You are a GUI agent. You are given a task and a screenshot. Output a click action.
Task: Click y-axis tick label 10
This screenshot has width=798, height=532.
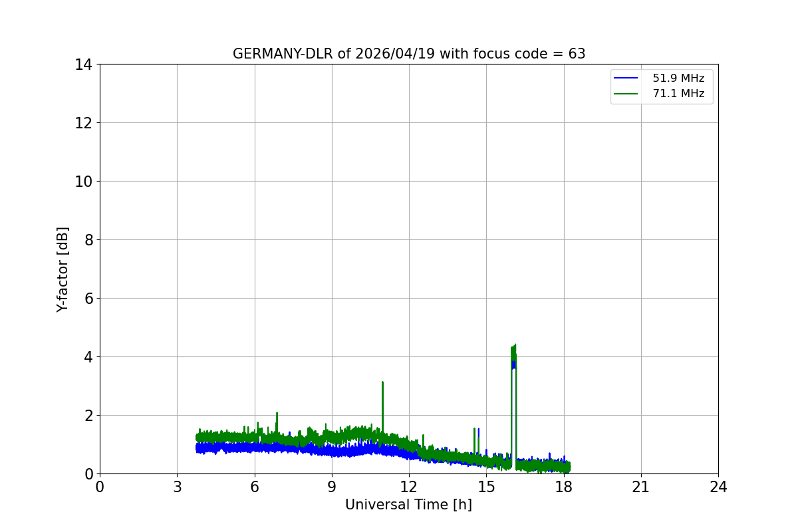(83, 182)
